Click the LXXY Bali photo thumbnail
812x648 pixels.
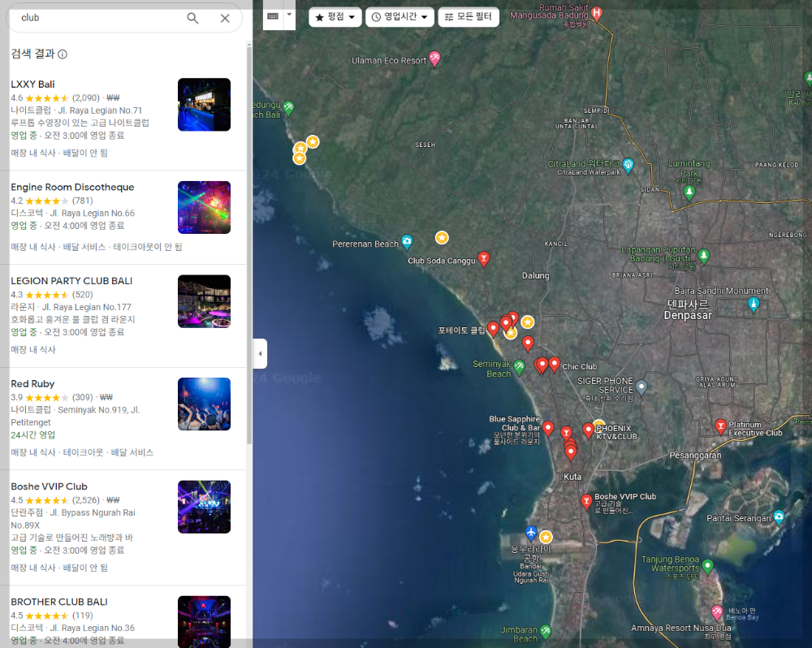click(204, 105)
